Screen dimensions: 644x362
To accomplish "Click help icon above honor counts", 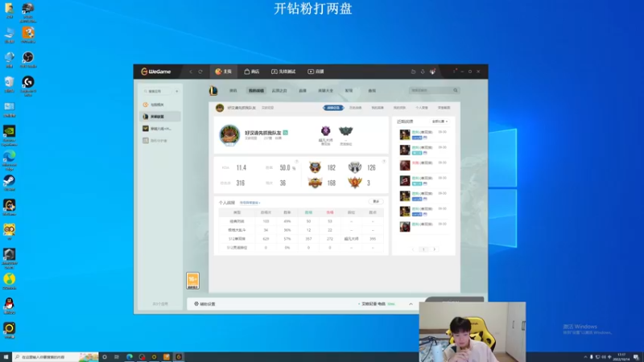I will pos(384,162).
